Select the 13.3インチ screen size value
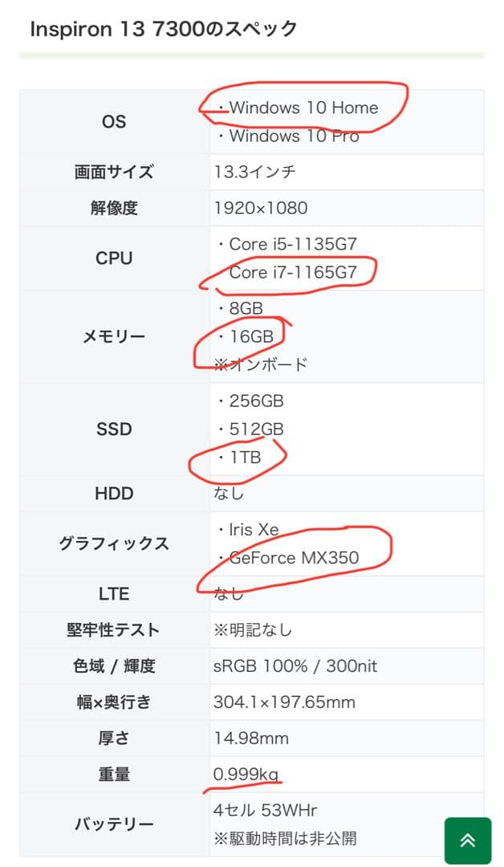This screenshot has height=867, width=504. coord(254,172)
